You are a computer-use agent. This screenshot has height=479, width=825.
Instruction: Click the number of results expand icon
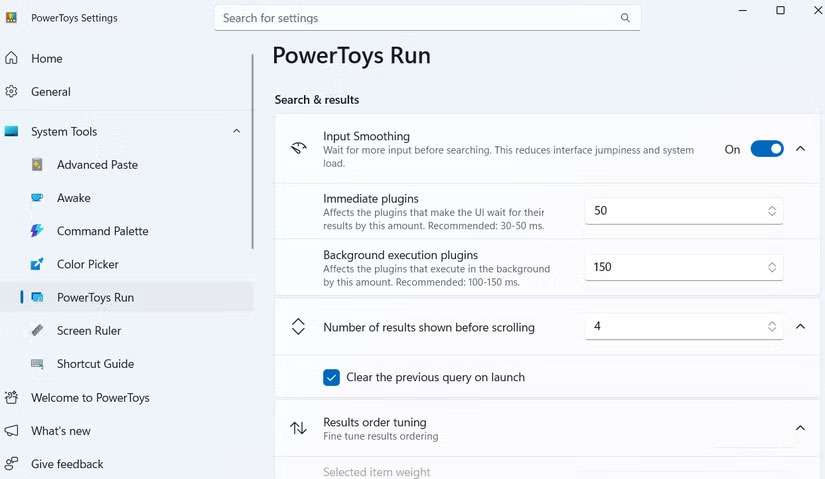click(298, 326)
